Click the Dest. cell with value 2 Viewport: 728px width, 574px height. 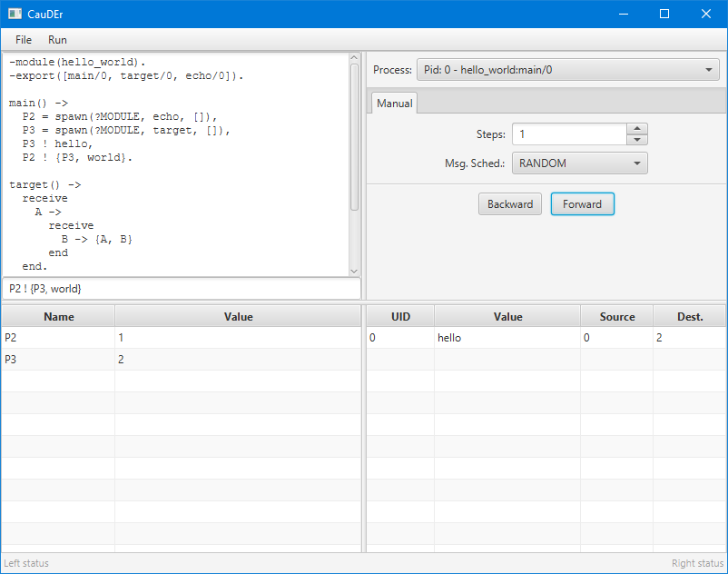[690, 338]
